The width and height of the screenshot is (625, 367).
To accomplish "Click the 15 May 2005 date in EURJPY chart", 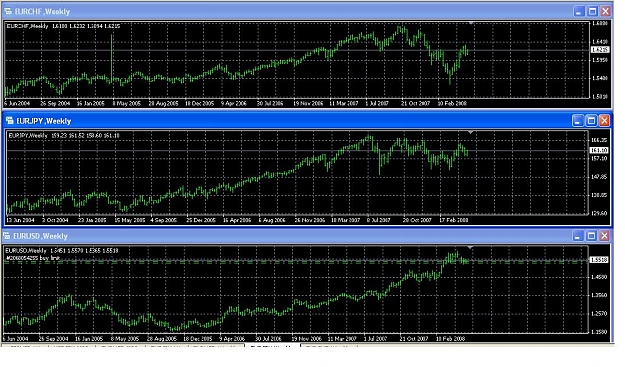I will 130,220.
